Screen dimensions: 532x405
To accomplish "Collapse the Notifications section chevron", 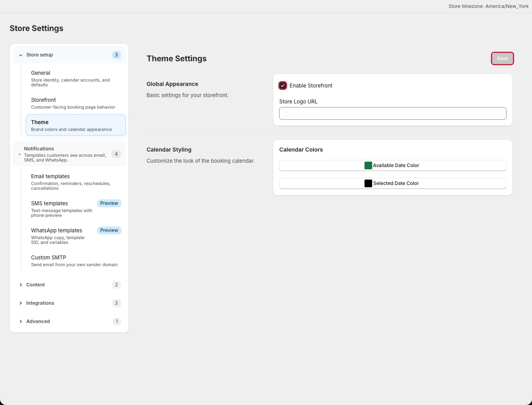I will click(x=20, y=154).
